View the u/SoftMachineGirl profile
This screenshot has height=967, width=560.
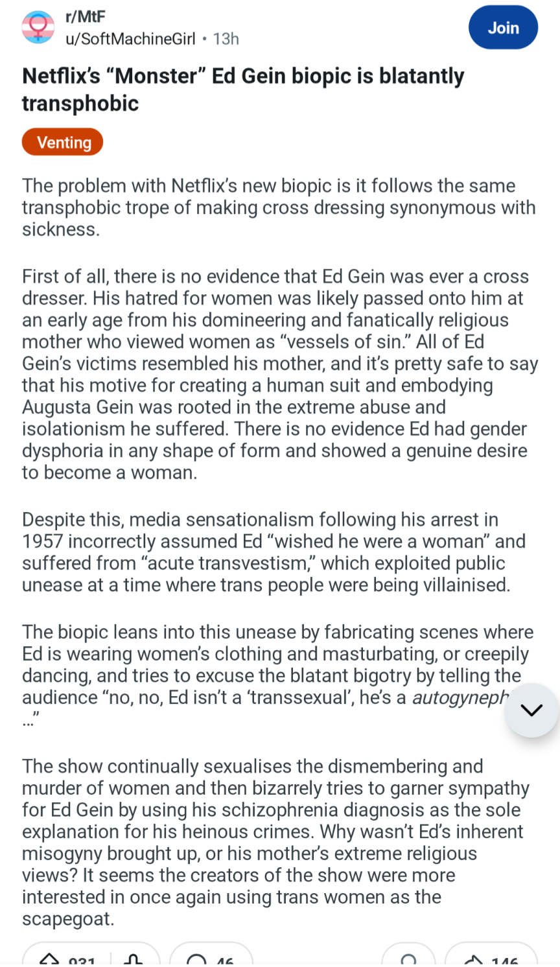(130, 39)
